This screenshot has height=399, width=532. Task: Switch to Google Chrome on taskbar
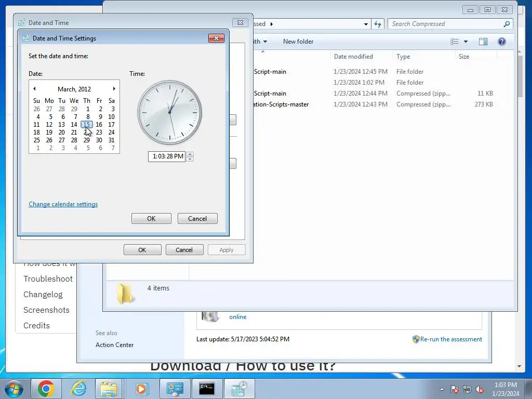(x=46, y=389)
